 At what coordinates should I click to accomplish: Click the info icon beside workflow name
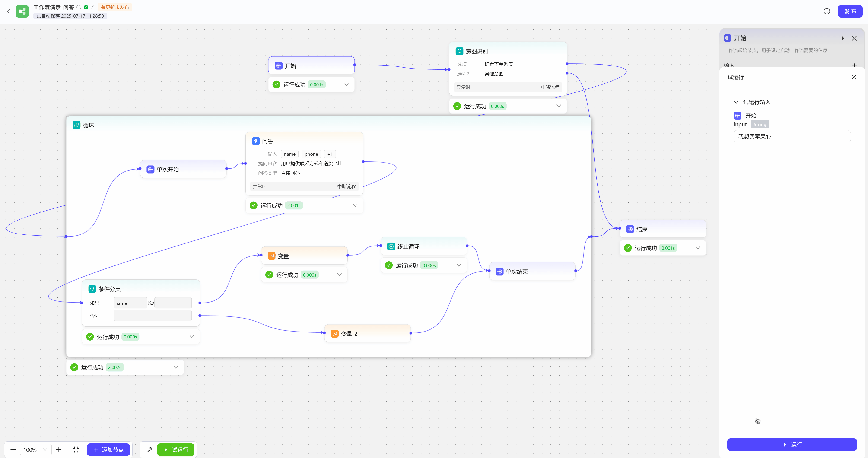coord(79,7)
